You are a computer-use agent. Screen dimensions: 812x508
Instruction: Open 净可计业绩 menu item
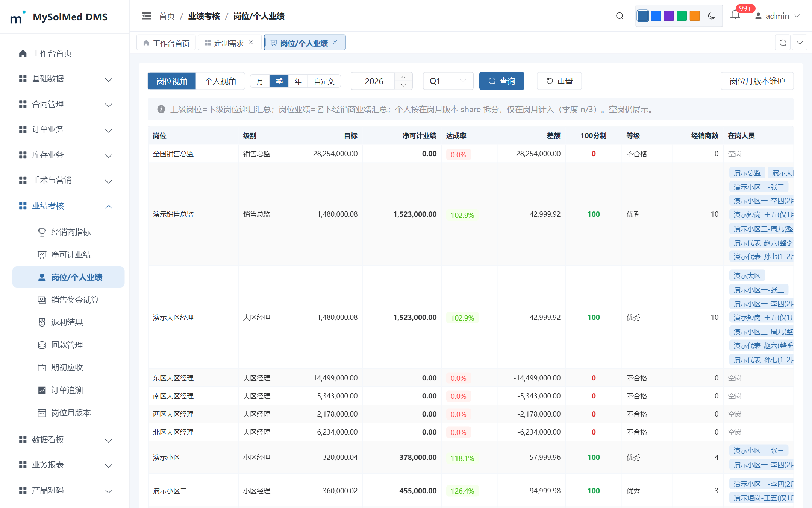pyautogui.click(x=68, y=255)
